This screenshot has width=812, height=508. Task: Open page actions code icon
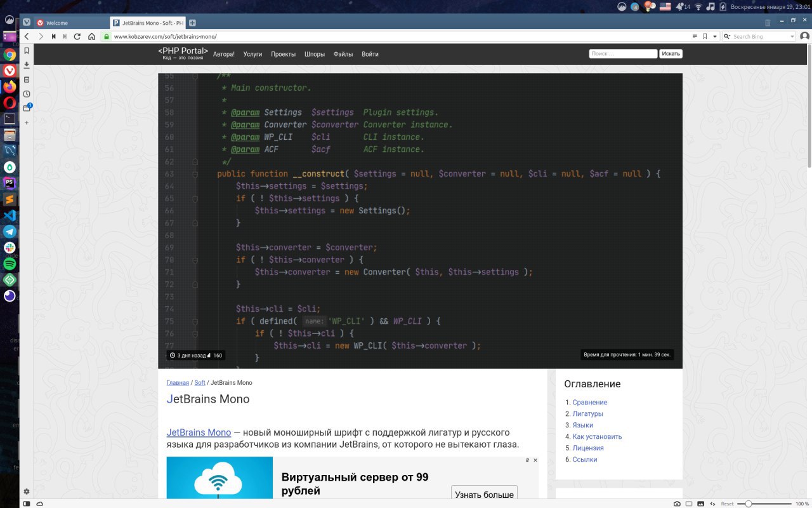(x=712, y=504)
